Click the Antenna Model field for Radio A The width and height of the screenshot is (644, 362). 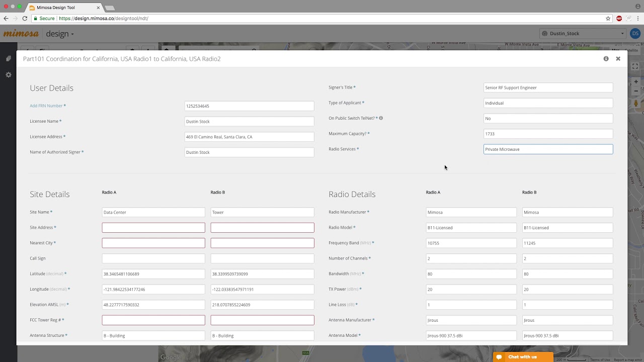pos(471,335)
